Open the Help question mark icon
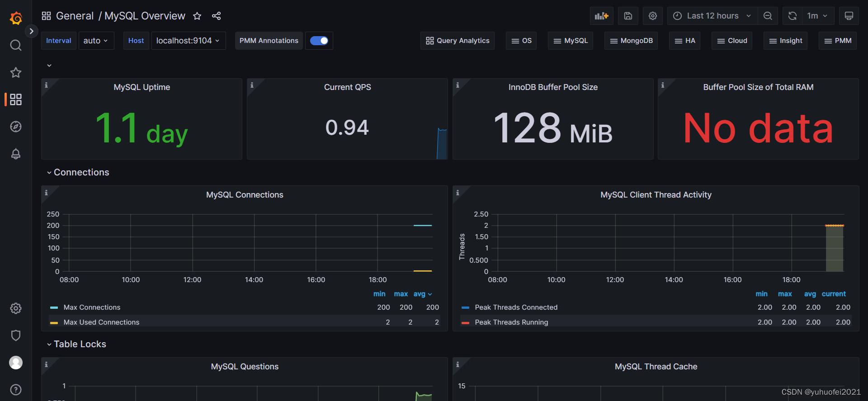Image resolution: width=868 pixels, height=401 pixels. [x=16, y=390]
